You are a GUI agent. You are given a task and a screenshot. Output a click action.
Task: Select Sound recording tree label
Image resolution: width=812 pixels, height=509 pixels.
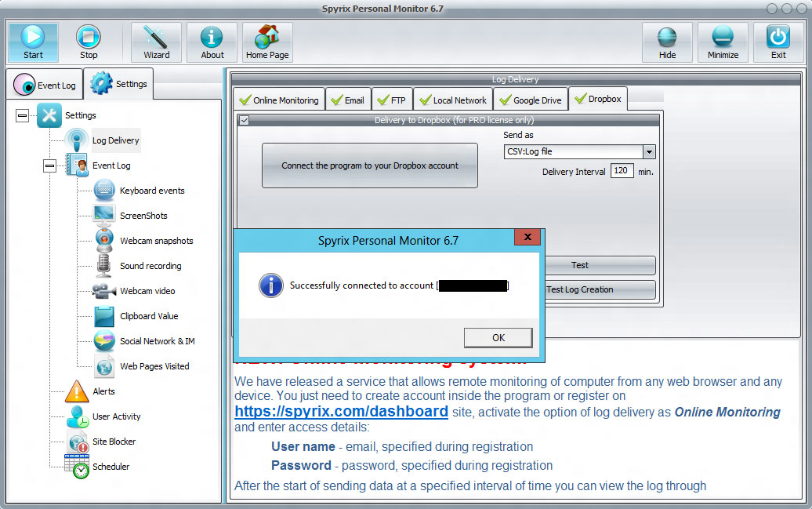click(150, 265)
